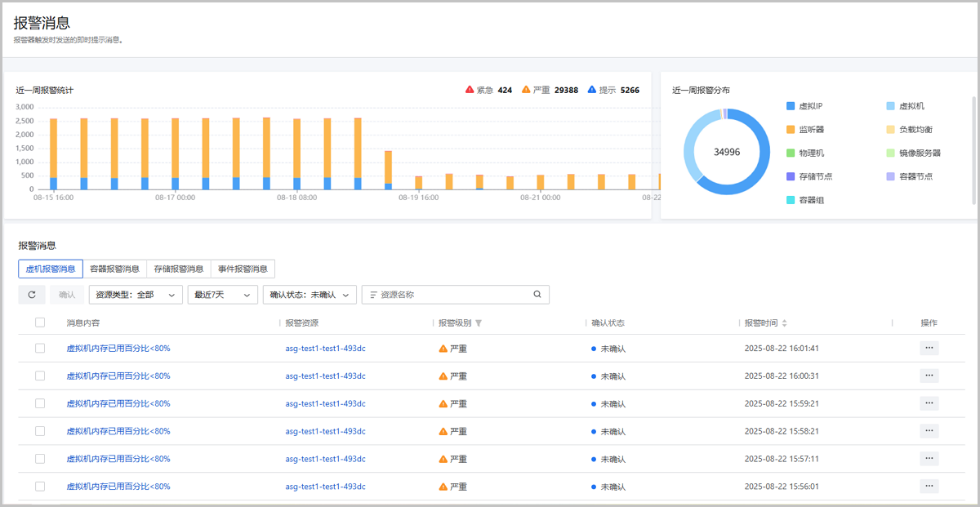Select the checkbox for the 15:58:21 alarm row

pos(40,431)
